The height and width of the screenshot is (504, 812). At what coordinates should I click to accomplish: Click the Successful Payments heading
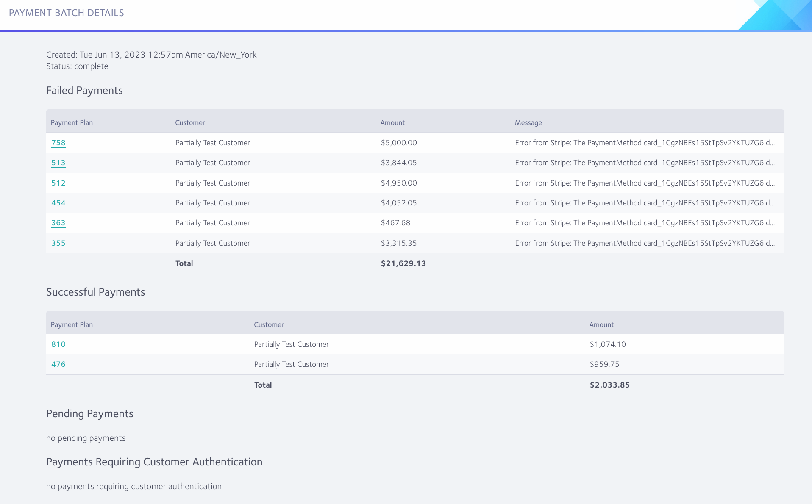95,292
